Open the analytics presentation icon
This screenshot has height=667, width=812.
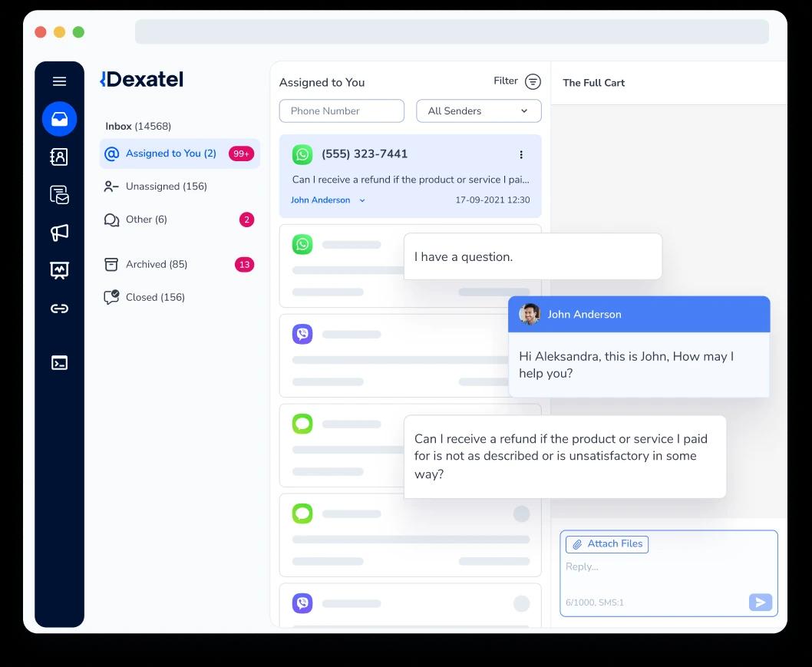pyautogui.click(x=59, y=270)
